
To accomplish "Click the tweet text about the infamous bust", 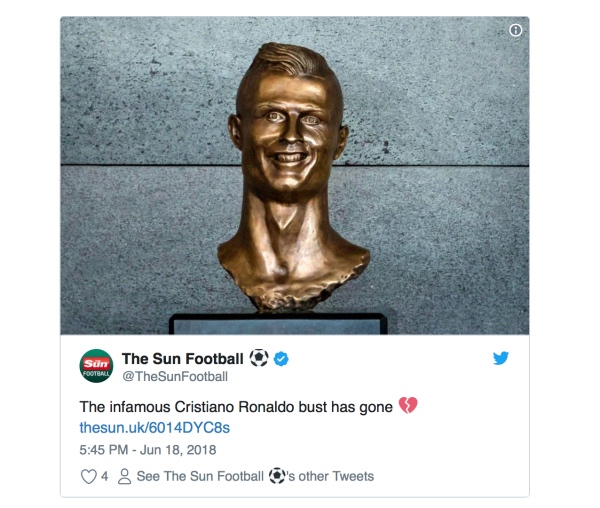I will tap(238, 406).
